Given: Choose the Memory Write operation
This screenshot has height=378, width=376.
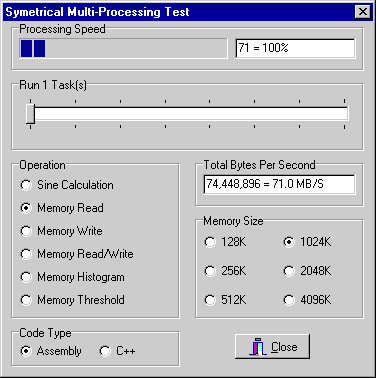Looking at the screenshot, I should pos(61,231).
